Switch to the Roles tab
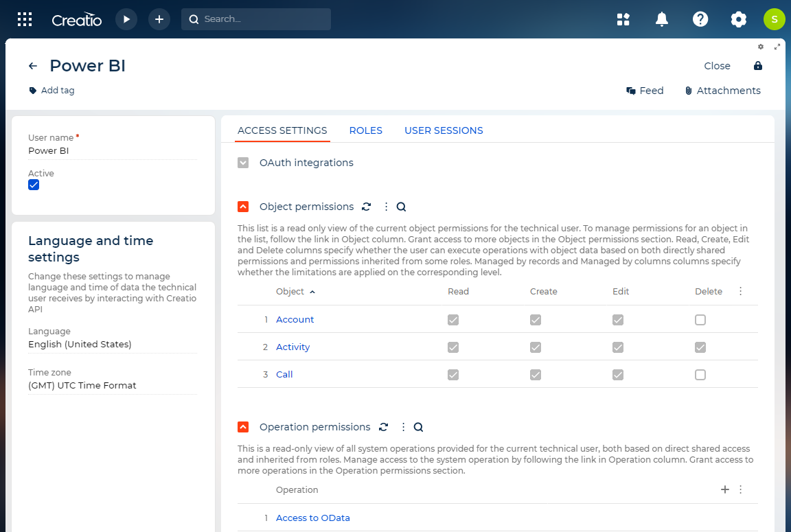This screenshot has width=791, height=532. (366, 130)
